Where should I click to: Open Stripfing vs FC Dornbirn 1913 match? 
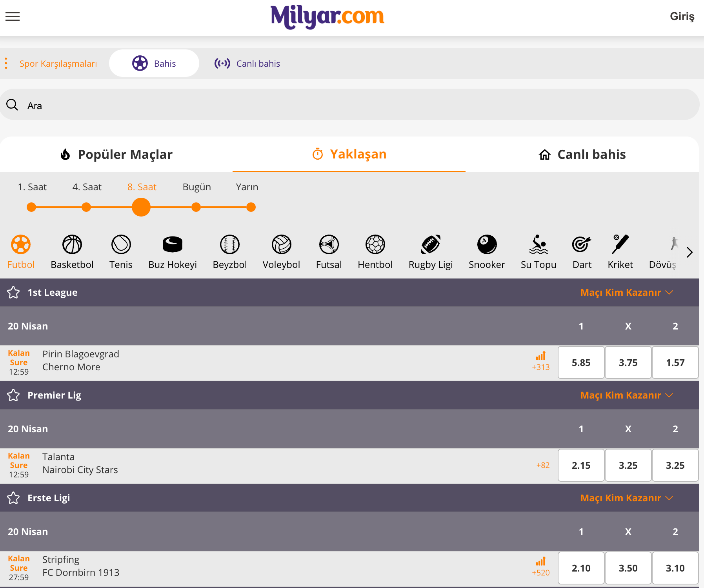[x=81, y=566]
